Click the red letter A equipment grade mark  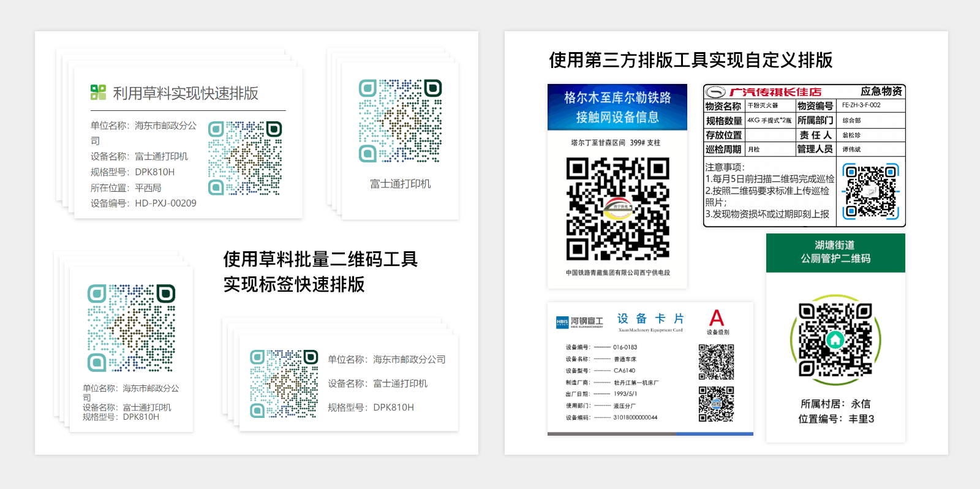pyautogui.click(x=717, y=317)
